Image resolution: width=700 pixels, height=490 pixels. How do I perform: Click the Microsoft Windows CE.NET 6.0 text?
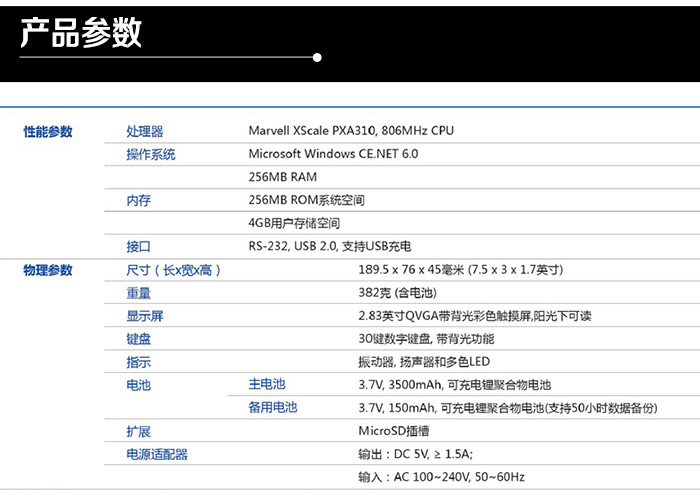point(333,154)
